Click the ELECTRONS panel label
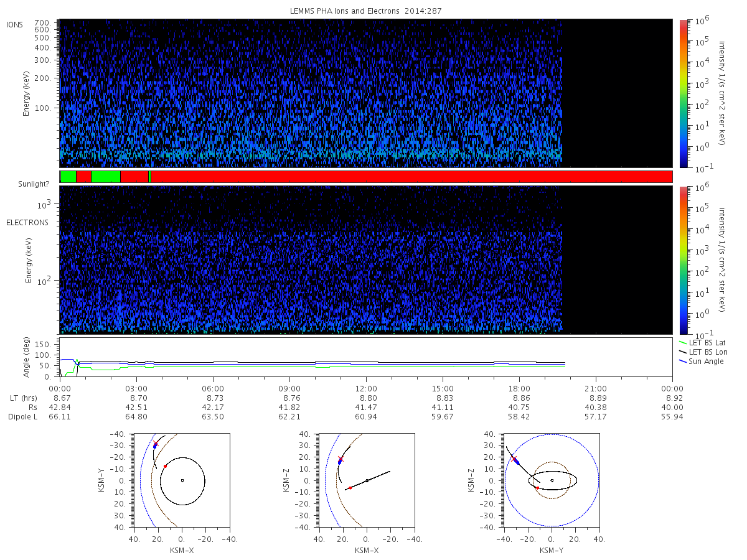747x560 pixels. (27, 222)
